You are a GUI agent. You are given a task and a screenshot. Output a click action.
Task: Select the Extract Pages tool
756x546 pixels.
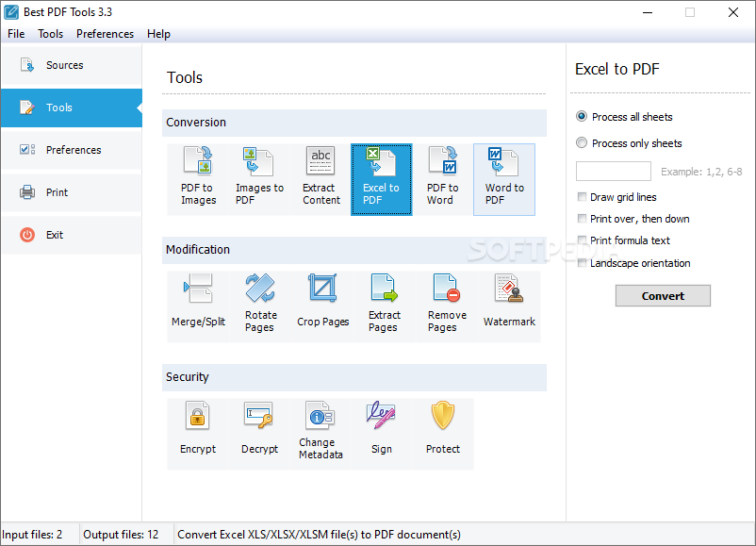click(385, 306)
